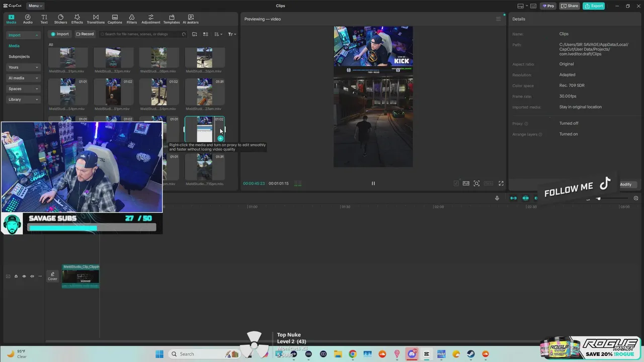Toggle the track visibility eye icon
This screenshot has height=362, width=644.
click(x=24, y=276)
